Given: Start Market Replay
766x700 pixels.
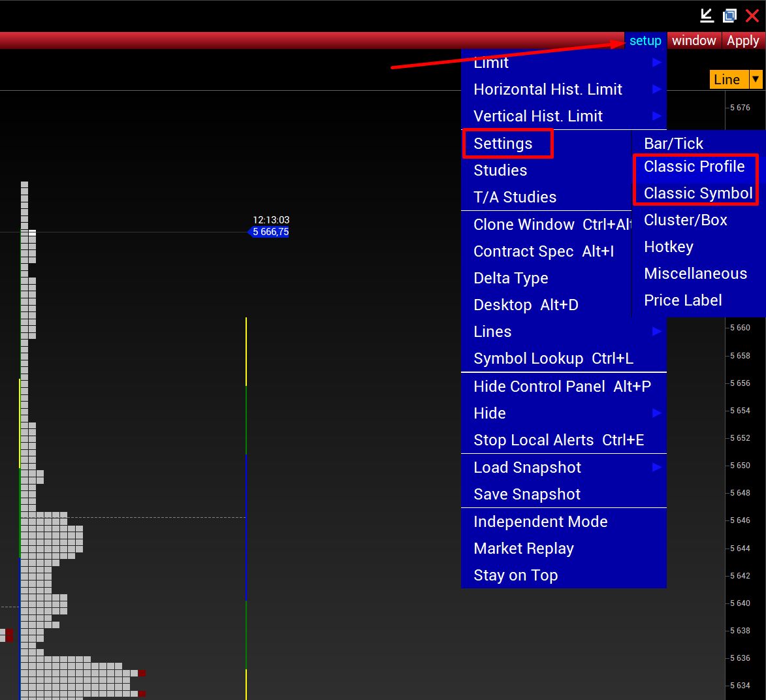Looking at the screenshot, I should [x=523, y=549].
